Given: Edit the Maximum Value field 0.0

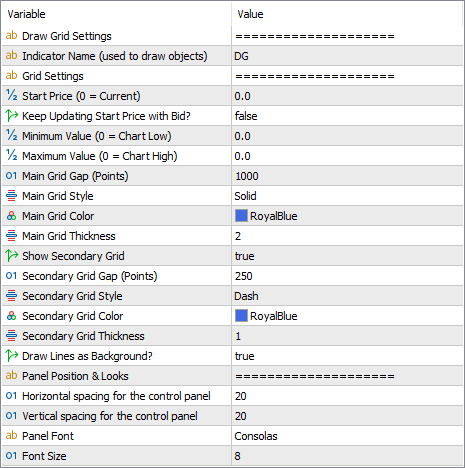Looking at the screenshot, I should coord(347,156).
